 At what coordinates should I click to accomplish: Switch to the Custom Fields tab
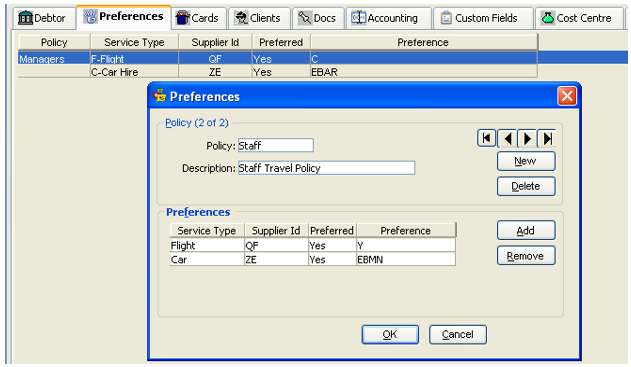point(483,18)
